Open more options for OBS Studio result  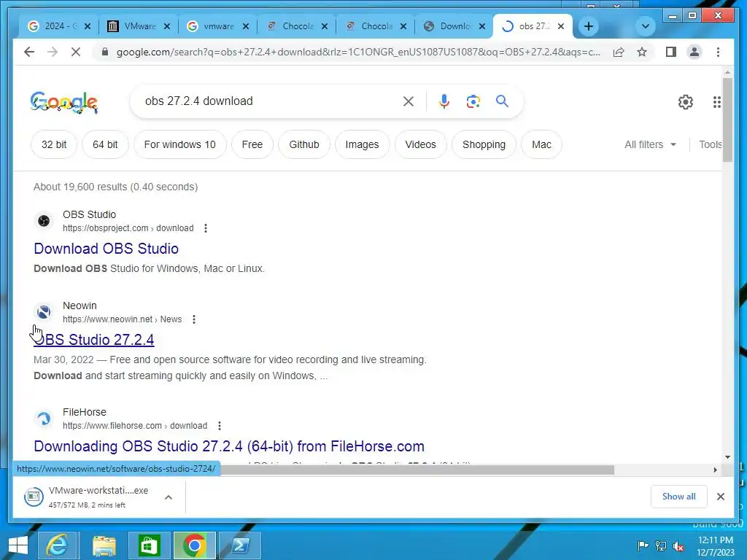point(205,228)
